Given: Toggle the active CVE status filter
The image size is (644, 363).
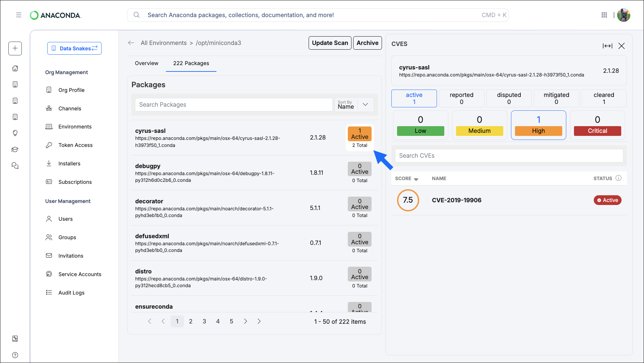Looking at the screenshot, I should point(414,98).
